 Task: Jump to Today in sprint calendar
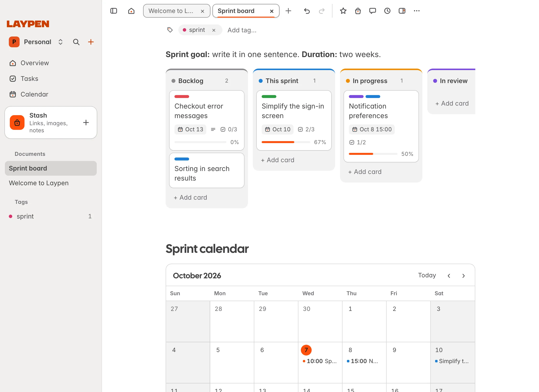pyautogui.click(x=427, y=275)
